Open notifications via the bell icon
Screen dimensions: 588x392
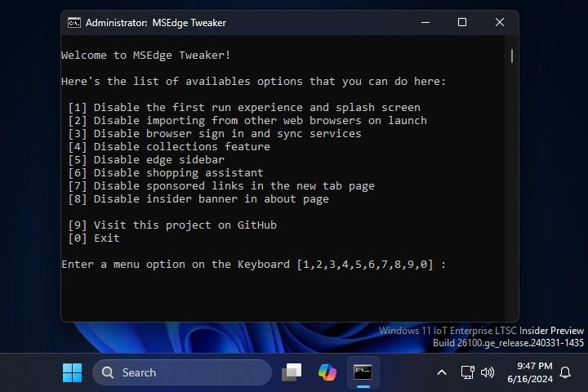(x=565, y=372)
